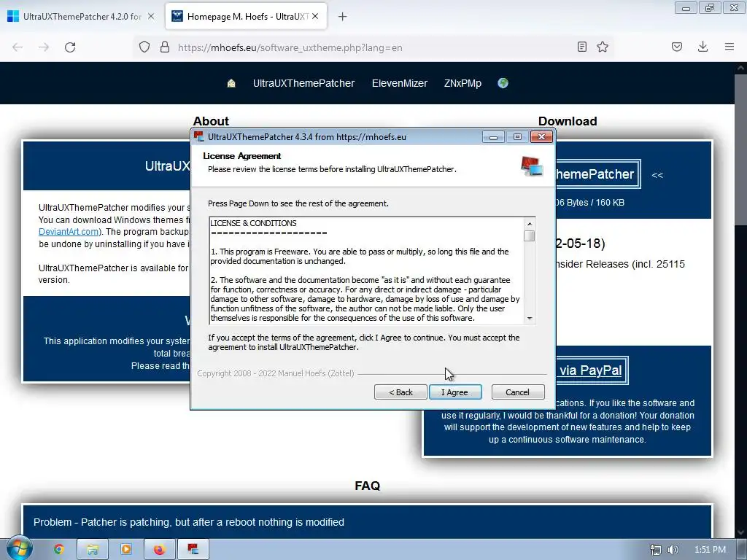
Task: Click the globe language icon
Action: [503, 83]
